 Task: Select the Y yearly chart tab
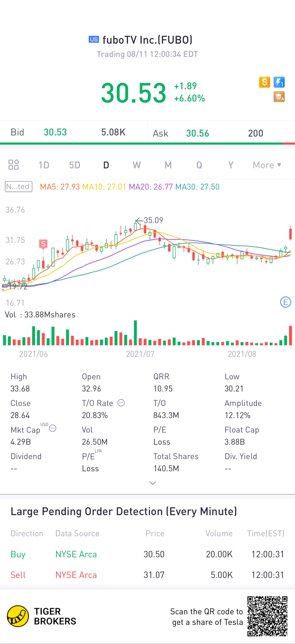[231, 165]
